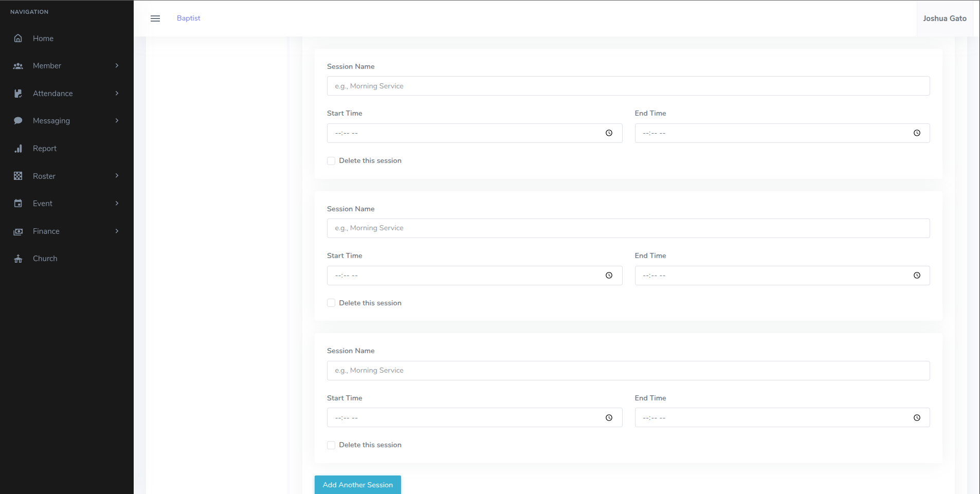The height and width of the screenshot is (494, 980).
Task: Click the Messaging chat bubble icon
Action: pyautogui.click(x=18, y=120)
